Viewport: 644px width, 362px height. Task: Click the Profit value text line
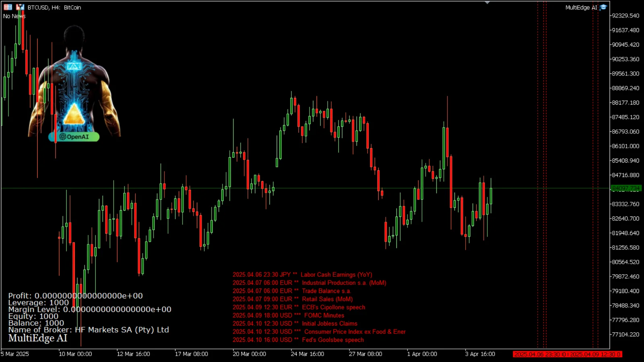tap(76, 296)
